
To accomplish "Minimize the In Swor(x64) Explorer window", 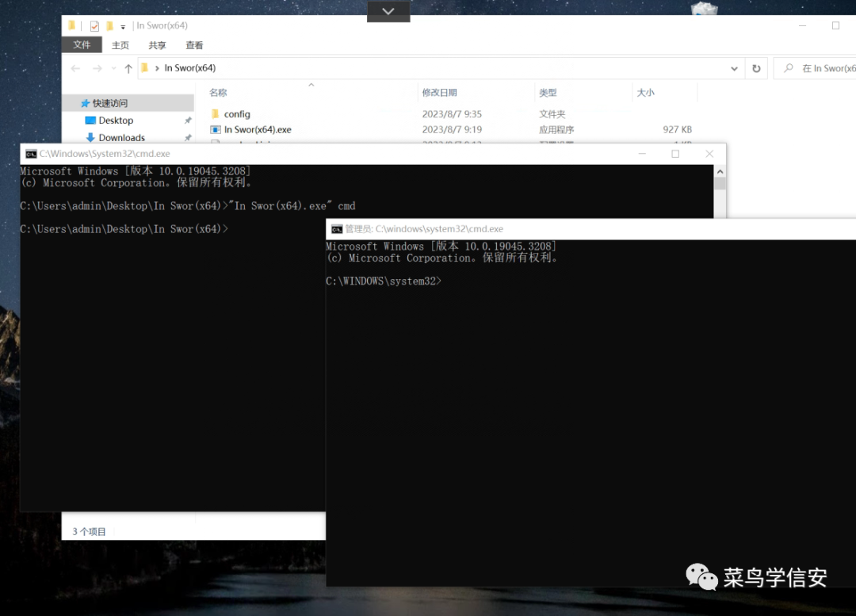I will pos(802,25).
